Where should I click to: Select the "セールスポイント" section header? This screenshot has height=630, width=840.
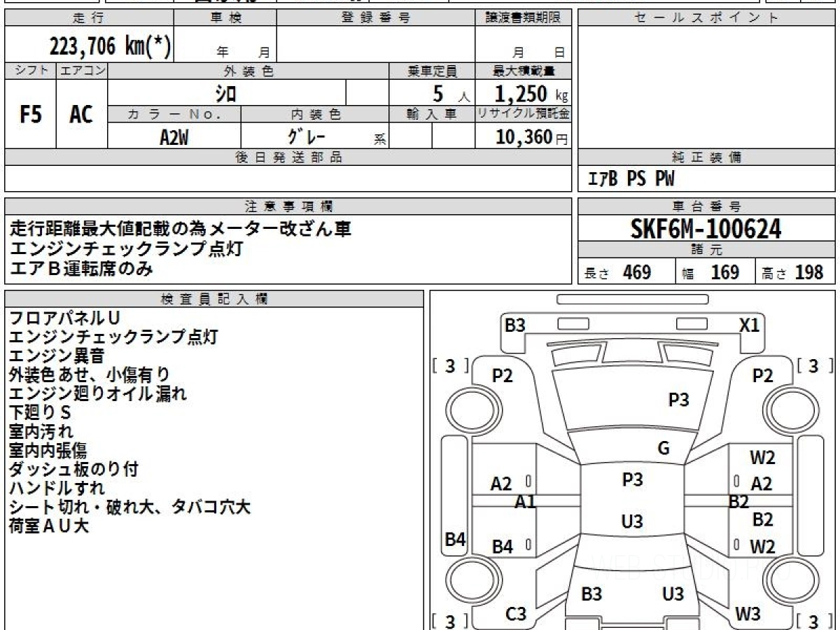[x=706, y=18]
